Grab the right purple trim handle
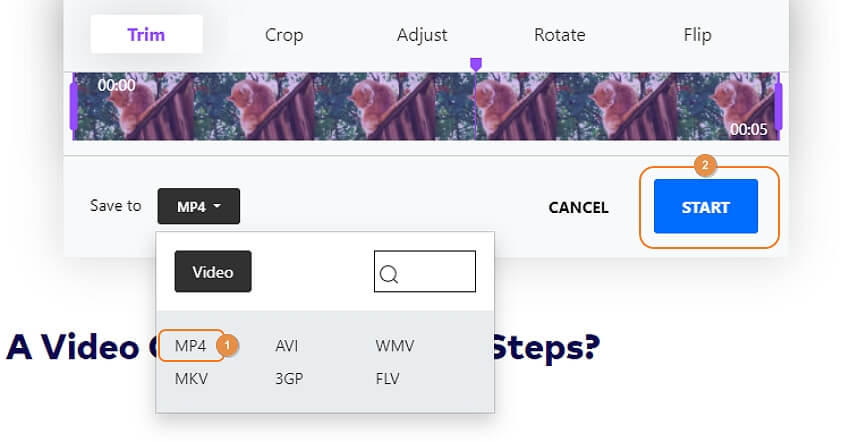 click(x=778, y=106)
